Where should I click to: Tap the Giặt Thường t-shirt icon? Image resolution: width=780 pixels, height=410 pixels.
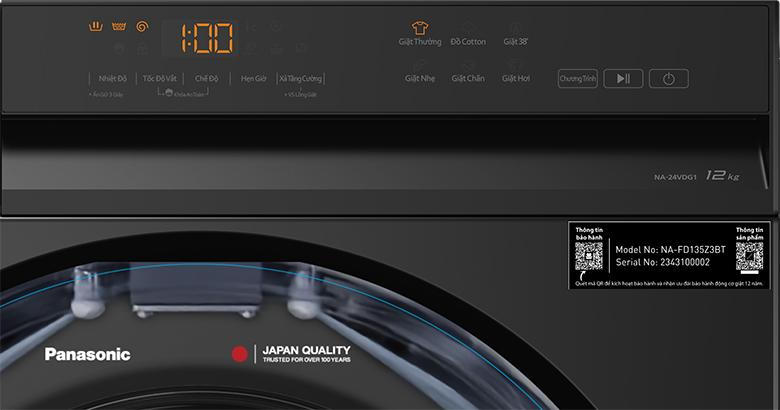click(420, 27)
